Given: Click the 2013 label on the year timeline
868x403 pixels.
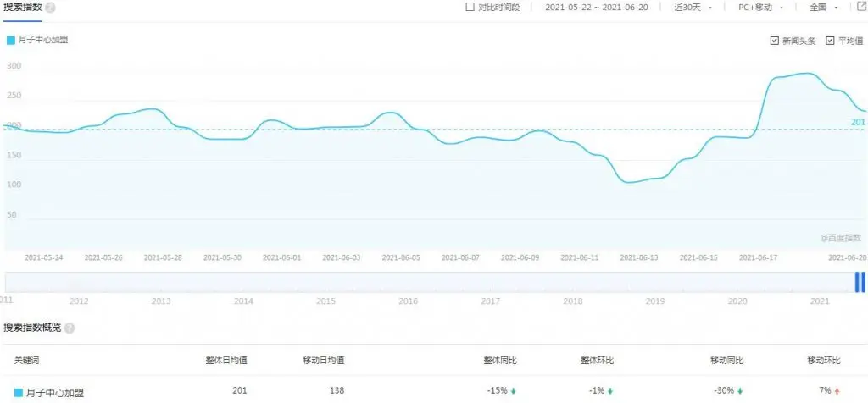Looking at the screenshot, I should click(x=161, y=301).
